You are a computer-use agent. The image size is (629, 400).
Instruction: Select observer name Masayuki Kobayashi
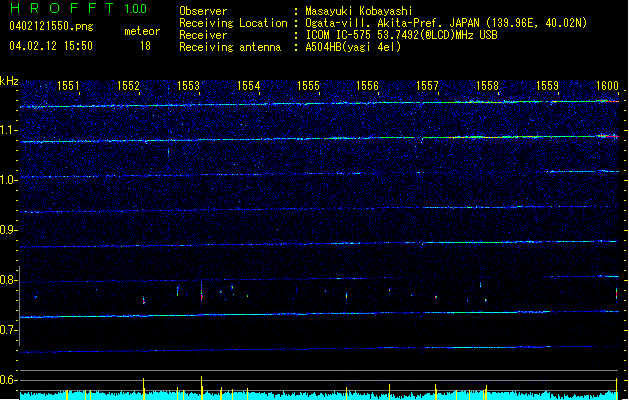click(x=359, y=11)
